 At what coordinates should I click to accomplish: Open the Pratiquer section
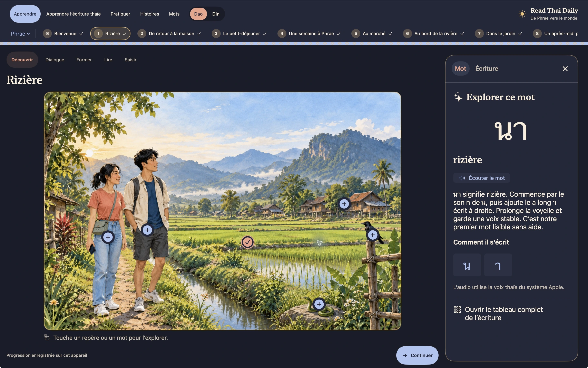[x=120, y=14]
